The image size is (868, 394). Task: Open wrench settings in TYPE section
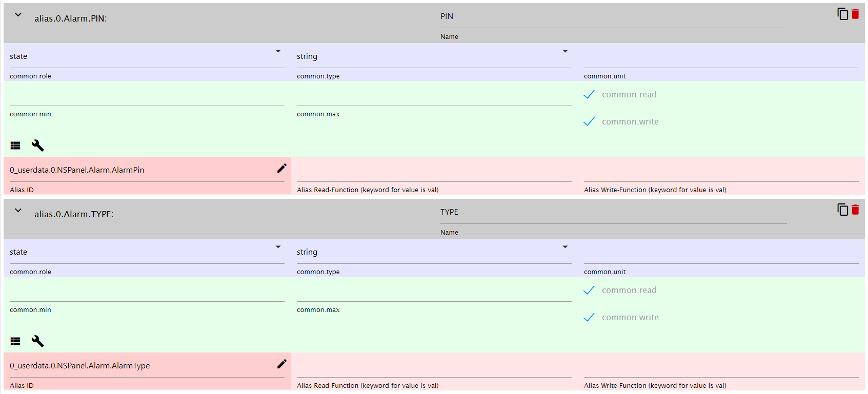point(38,341)
